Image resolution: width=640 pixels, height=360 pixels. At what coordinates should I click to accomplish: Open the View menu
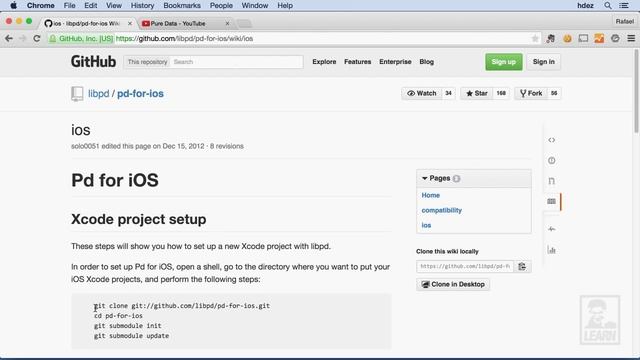[x=114, y=5]
